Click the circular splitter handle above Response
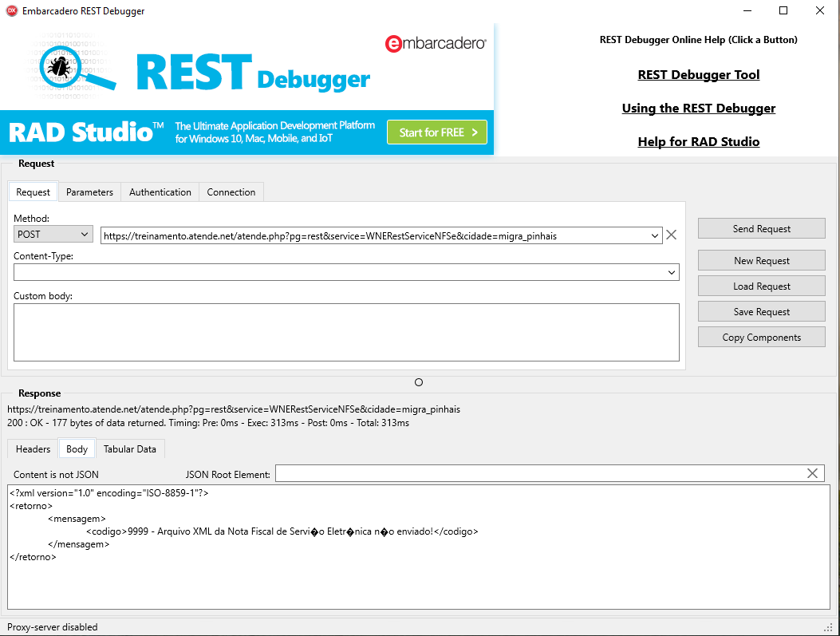The height and width of the screenshot is (636, 840). (x=419, y=382)
